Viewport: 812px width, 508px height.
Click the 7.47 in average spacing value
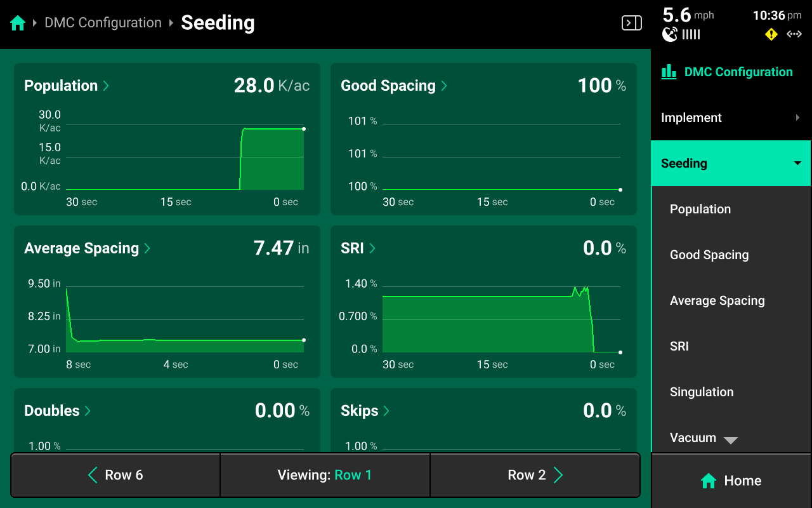[281, 248]
